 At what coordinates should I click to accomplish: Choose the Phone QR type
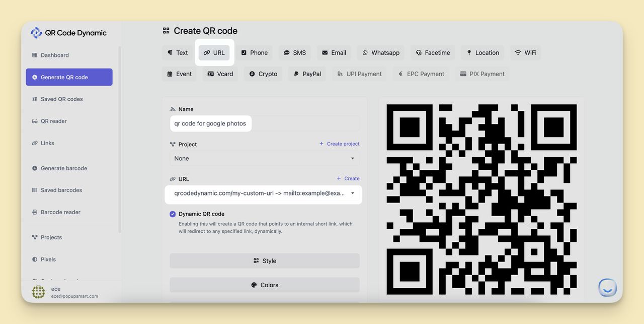click(x=254, y=53)
